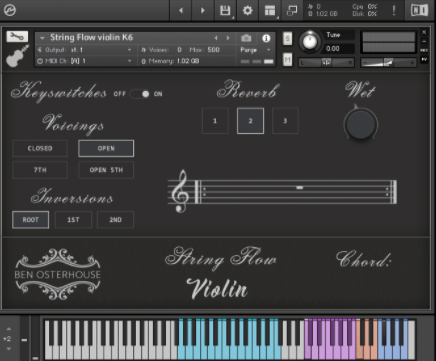
Task: Click the Tune value field 0.00
Action: 339,49
